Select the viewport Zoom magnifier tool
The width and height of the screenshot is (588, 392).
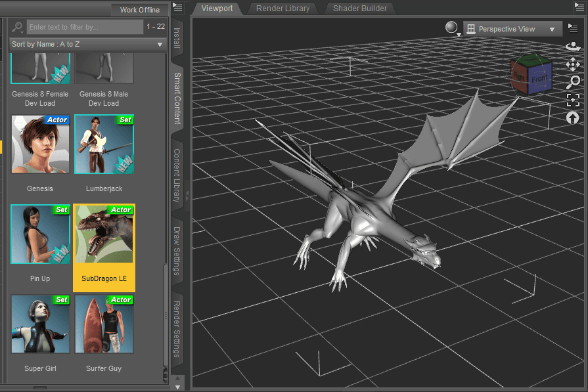tap(573, 82)
